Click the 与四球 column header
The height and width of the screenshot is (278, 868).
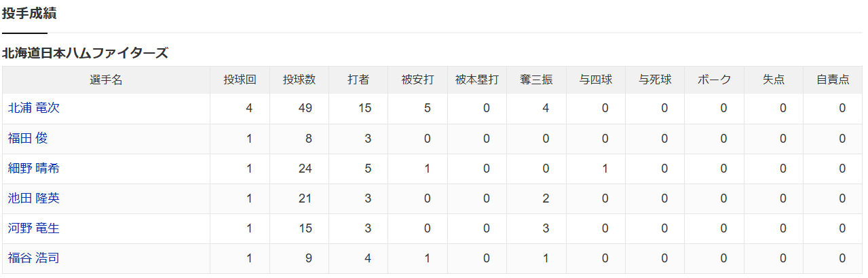596,80
